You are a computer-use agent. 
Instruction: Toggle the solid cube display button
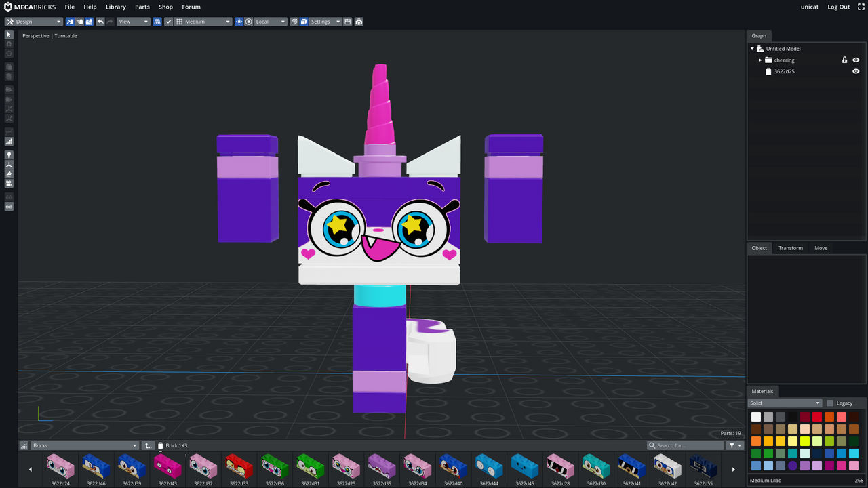coord(304,22)
